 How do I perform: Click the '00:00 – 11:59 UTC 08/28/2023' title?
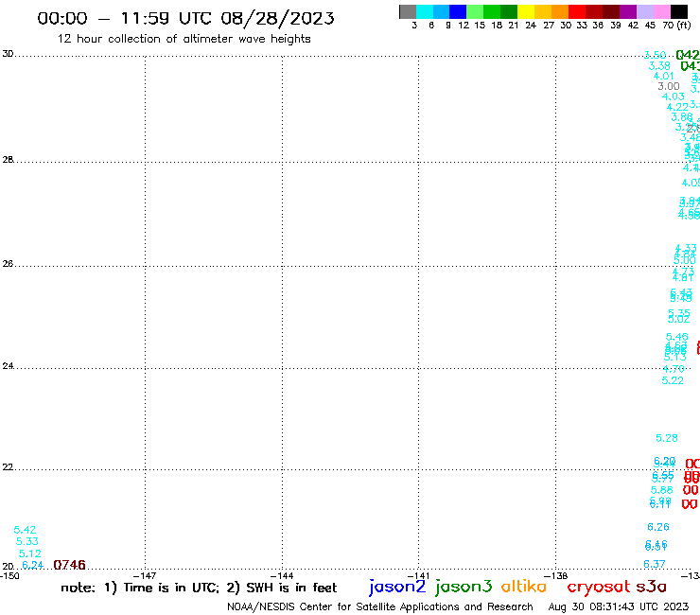[185, 18]
